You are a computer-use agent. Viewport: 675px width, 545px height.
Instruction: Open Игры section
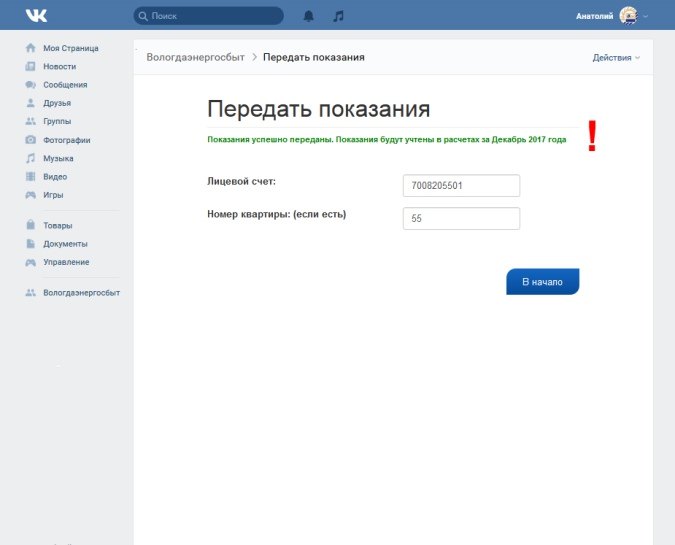pos(53,195)
